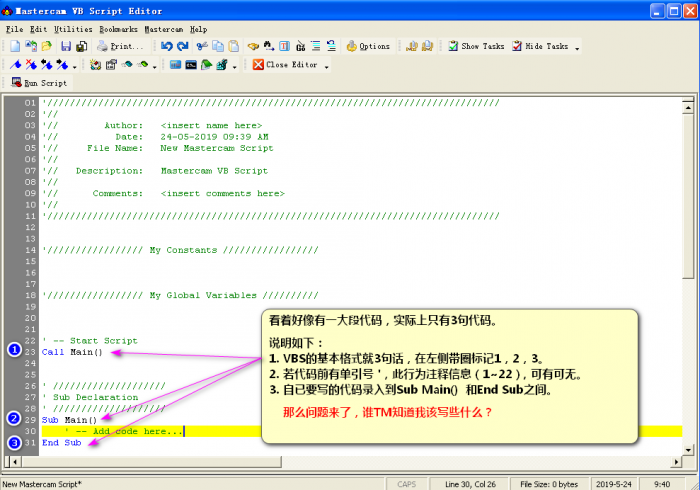Jump to the previous bookmark
Viewport: 700px width, 490px height.
click(46, 65)
